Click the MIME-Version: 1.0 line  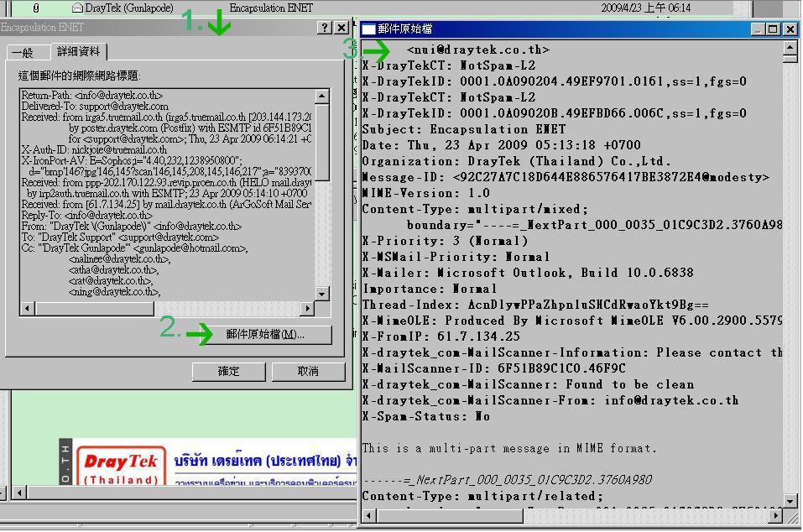point(426,193)
